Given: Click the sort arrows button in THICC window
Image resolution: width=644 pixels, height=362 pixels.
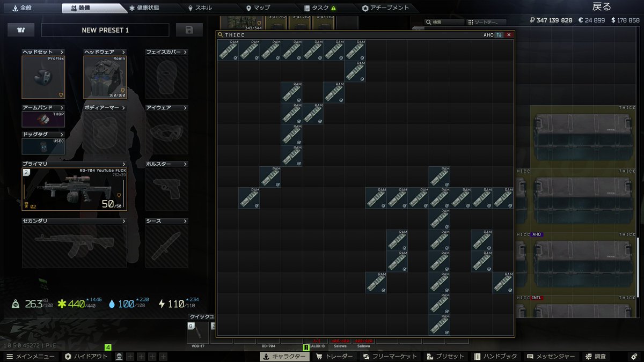Looking at the screenshot, I should click(x=499, y=35).
